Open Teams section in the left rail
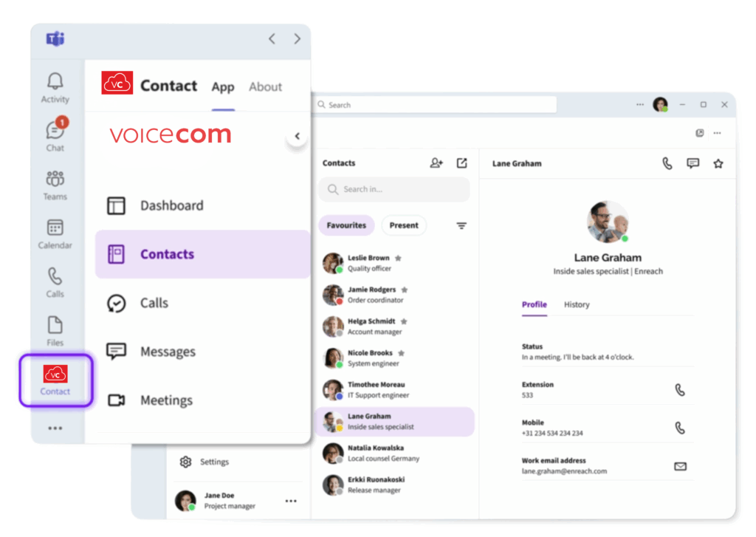Screen dimensions: 756x537 55,185
